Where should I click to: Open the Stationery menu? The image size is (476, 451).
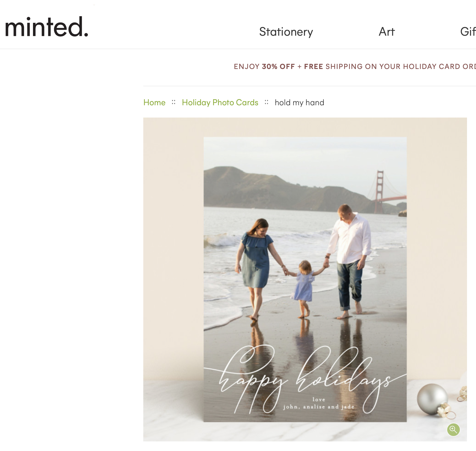[286, 32]
